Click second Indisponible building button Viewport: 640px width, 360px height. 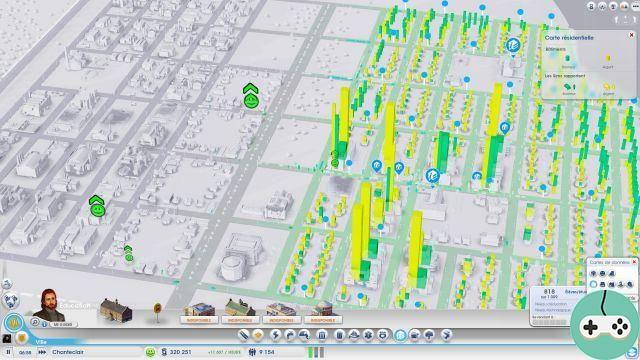[240, 320]
